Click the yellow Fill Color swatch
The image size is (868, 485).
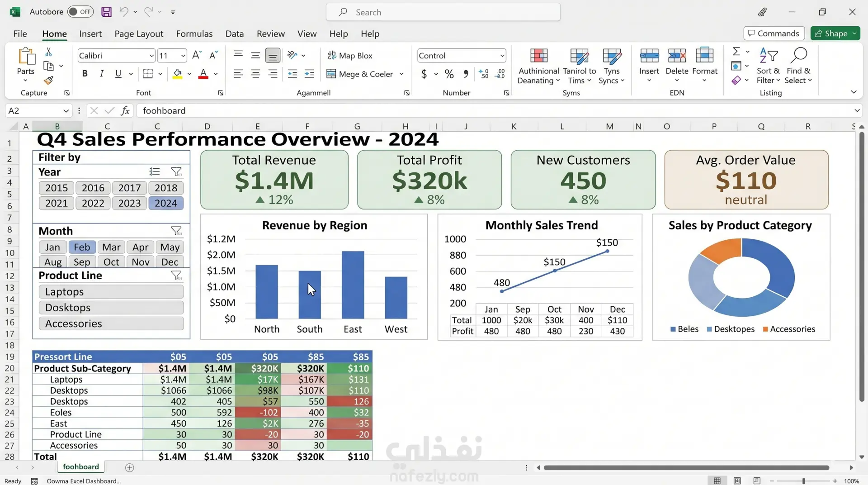tap(177, 74)
